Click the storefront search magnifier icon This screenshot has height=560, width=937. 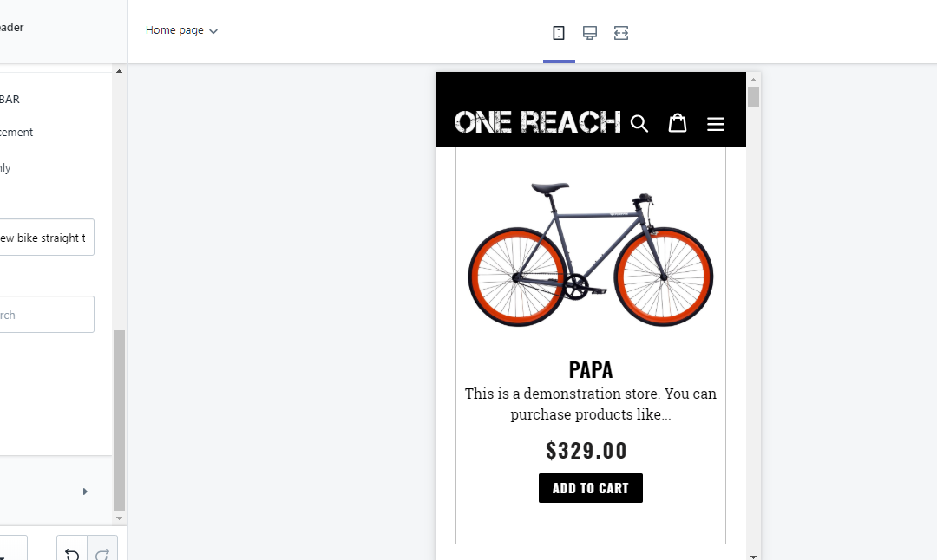pyautogui.click(x=639, y=123)
